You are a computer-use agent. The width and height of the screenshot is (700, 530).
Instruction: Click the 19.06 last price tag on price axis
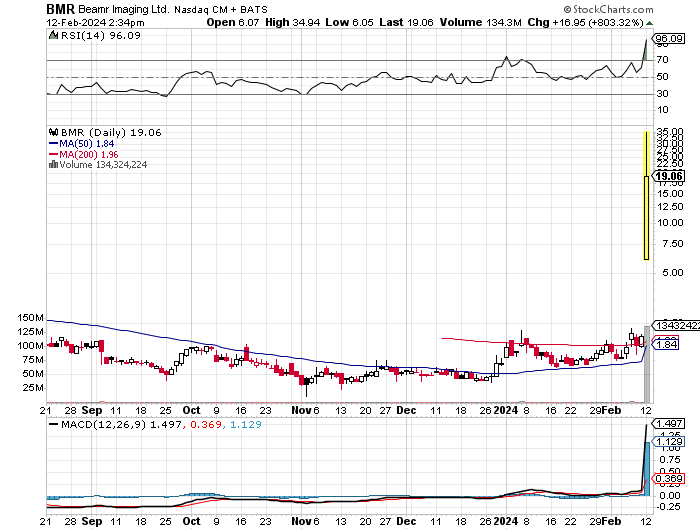(x=669, y=176)
